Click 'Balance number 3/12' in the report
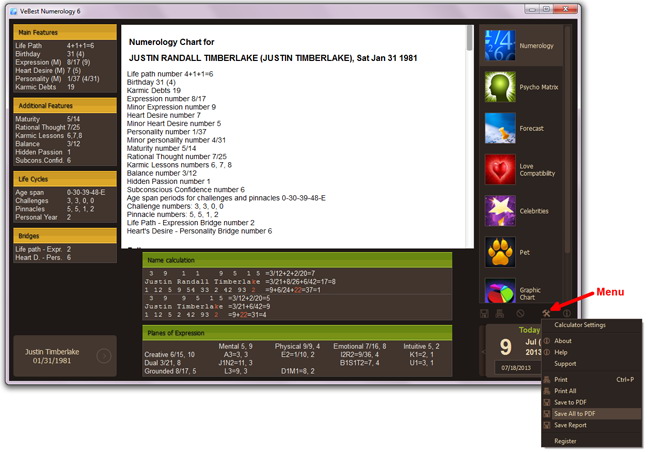The width and height of the screenshot is (650, 452). pos(162,173)
